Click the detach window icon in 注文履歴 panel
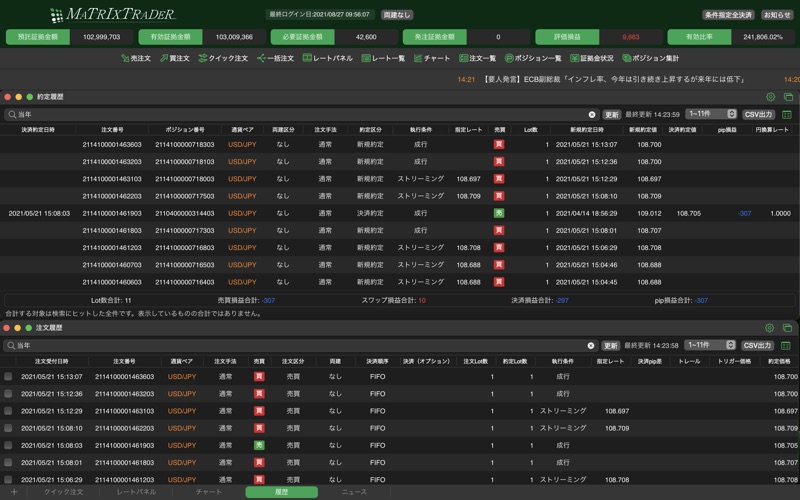 pyautogui.click(x=787, y=328)
